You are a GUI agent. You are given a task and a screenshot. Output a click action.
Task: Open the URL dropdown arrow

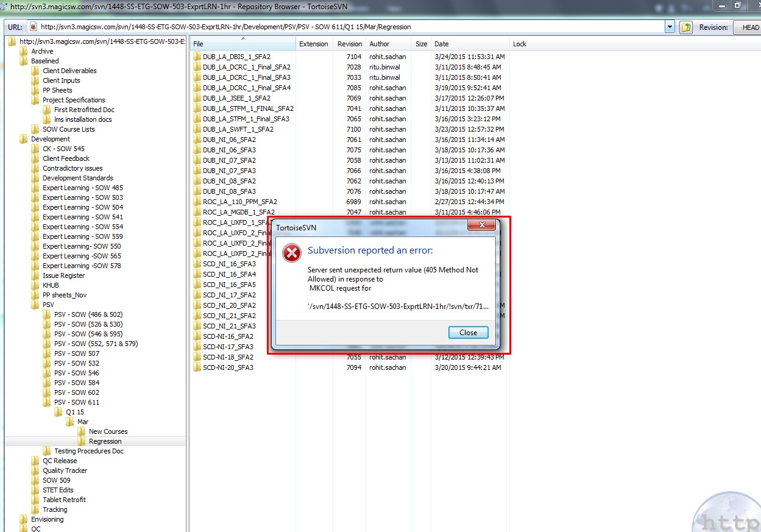670,27
